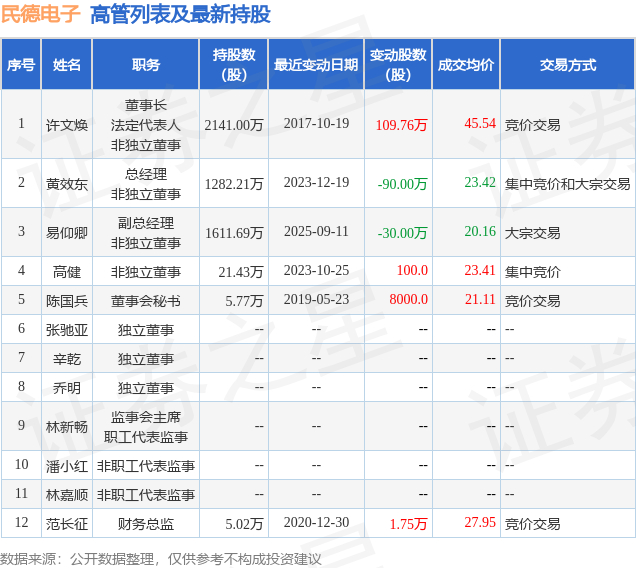Click the 变动股数(股) column header
Viewport: 636px width, 568px height.
tap(398, 65)
